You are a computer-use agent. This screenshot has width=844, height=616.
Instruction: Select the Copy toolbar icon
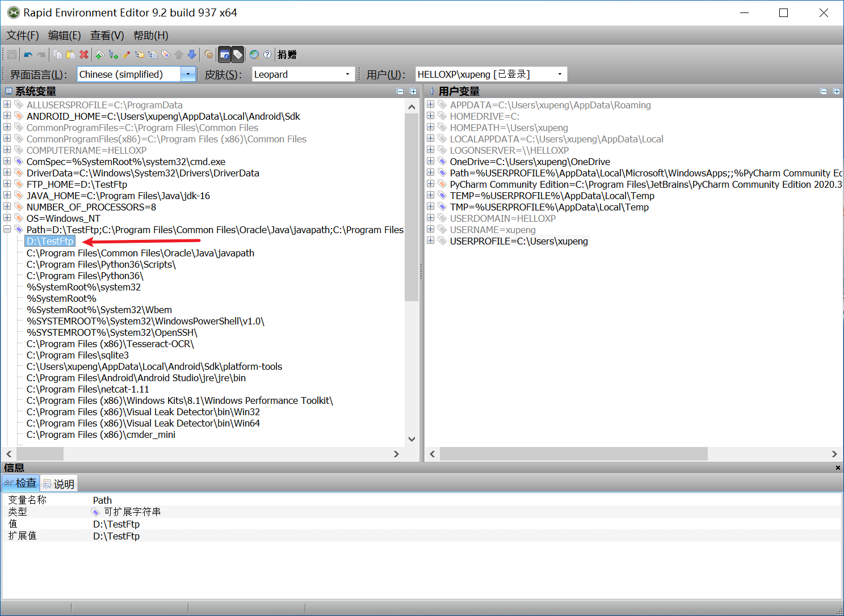click(x=58, y=54)
